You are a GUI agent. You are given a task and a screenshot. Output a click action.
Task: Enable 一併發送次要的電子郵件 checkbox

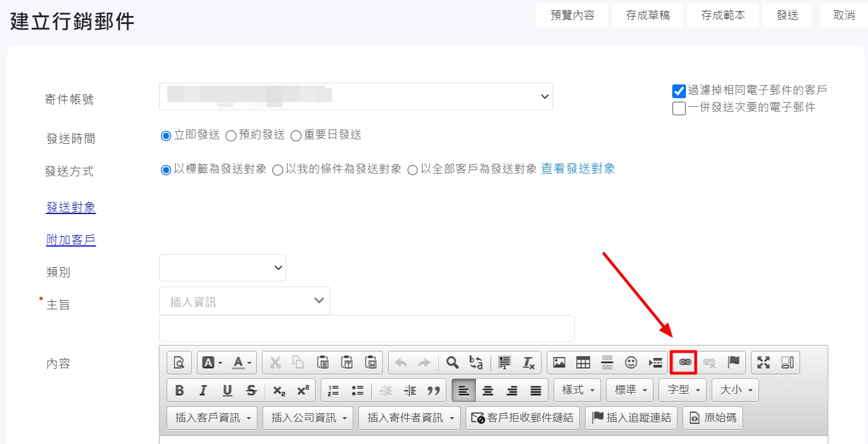679,108
